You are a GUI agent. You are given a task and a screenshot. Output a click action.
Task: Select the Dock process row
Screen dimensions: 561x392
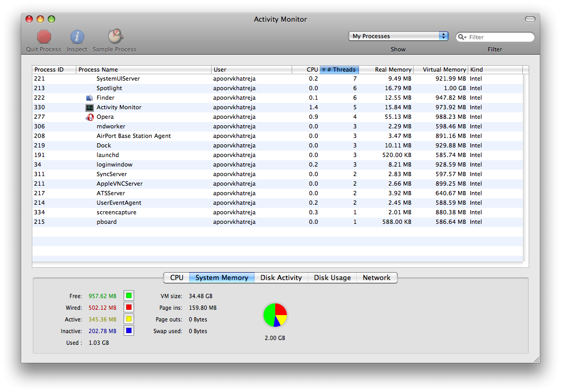tap(277, 146)
